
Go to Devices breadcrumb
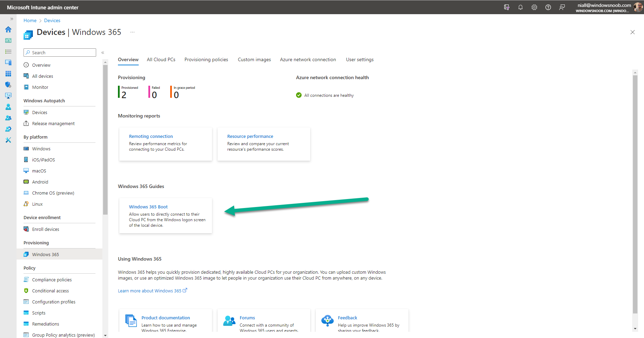(x=52, y=20)
